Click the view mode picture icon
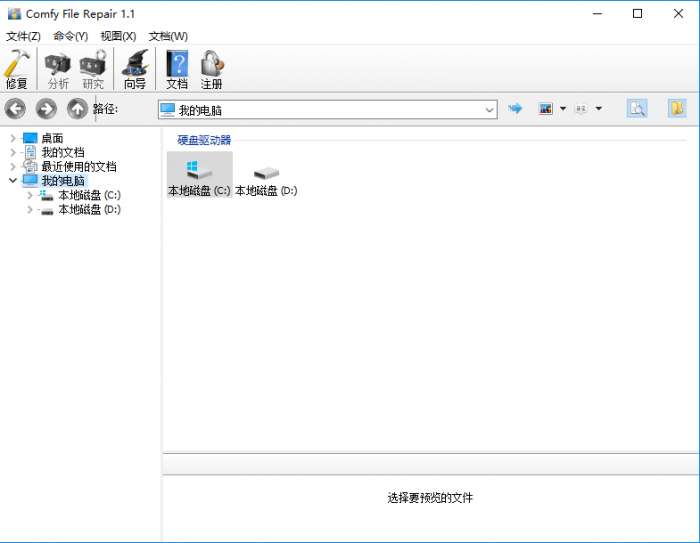This screenshot has width=700, height=543. pos(546,109)
